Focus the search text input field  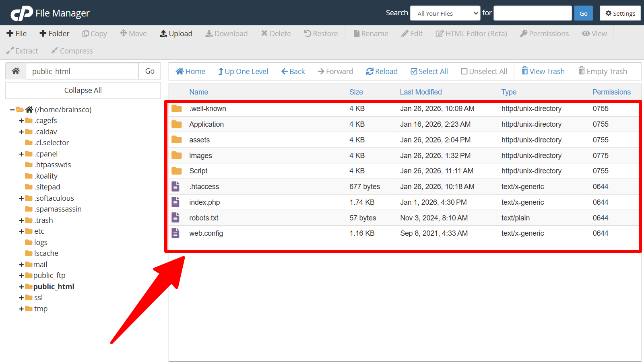pyautogui.click(x=533, y=13)
